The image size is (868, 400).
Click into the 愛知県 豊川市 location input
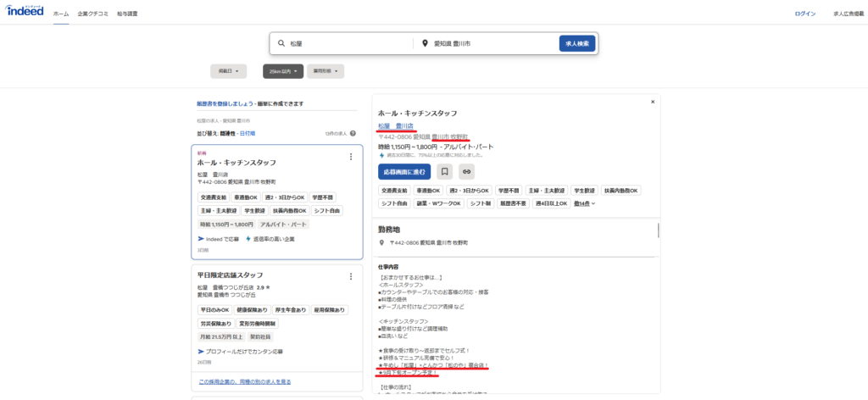click(492, 43)
